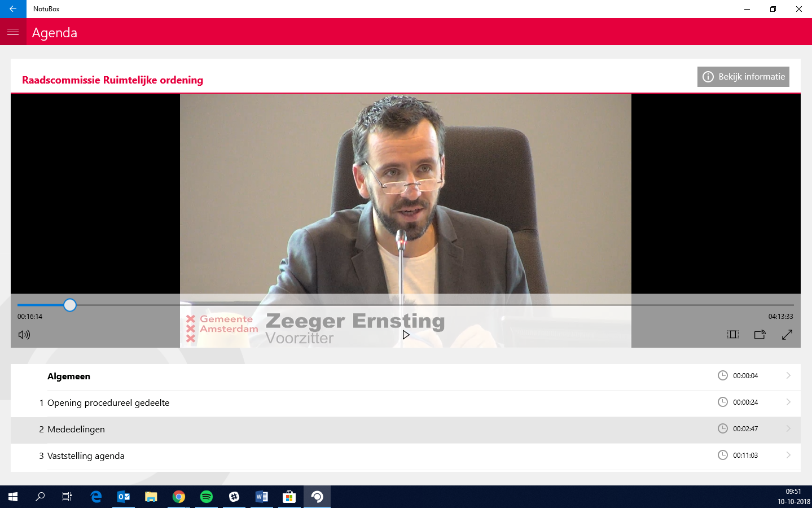Open agenda item 1 Opening procedureel gedeelte
The width and height of the screenshot is (812, 508).
click(406, 403)
